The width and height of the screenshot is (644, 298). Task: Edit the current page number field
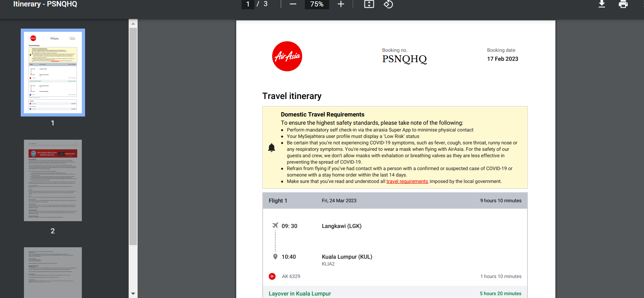[x=248, y=4]
